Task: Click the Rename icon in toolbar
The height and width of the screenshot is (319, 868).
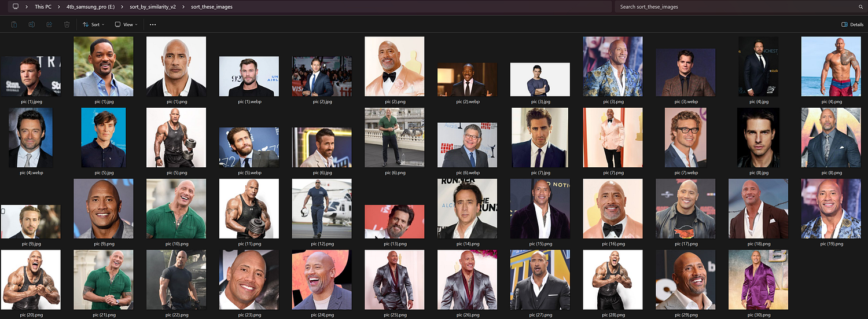Action: [x=32, y=24]
